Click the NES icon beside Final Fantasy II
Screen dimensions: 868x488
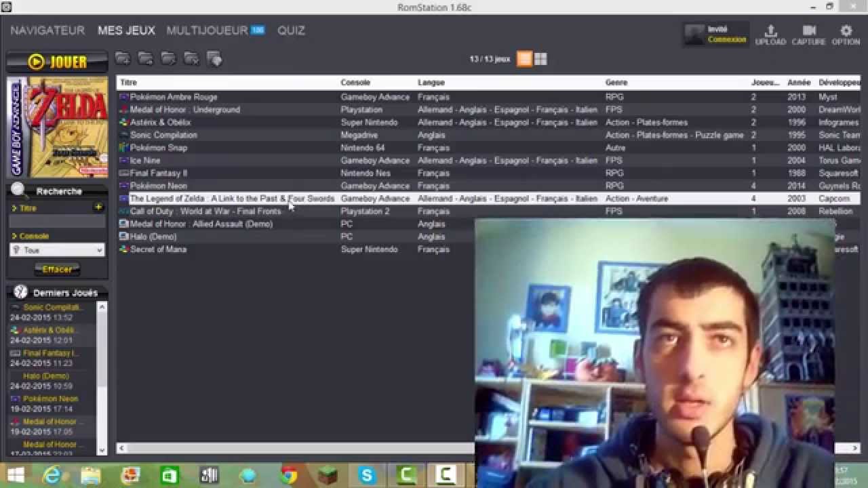tap(123, 173)
